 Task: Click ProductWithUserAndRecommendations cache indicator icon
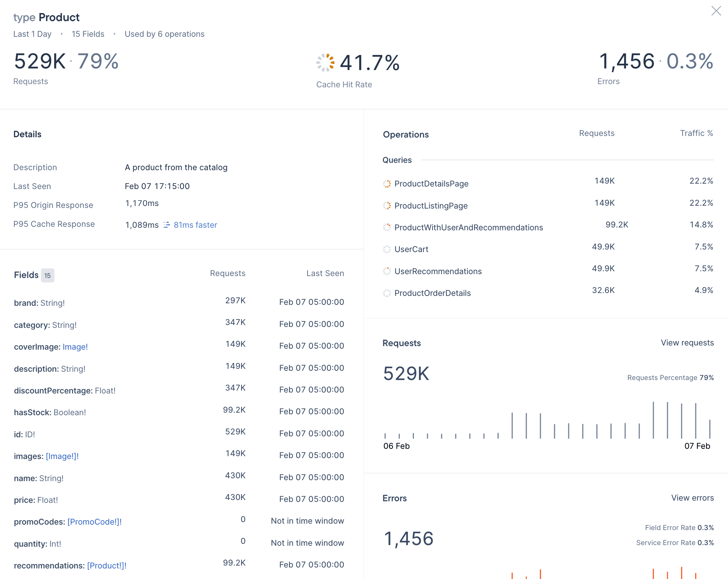[387, 228]
